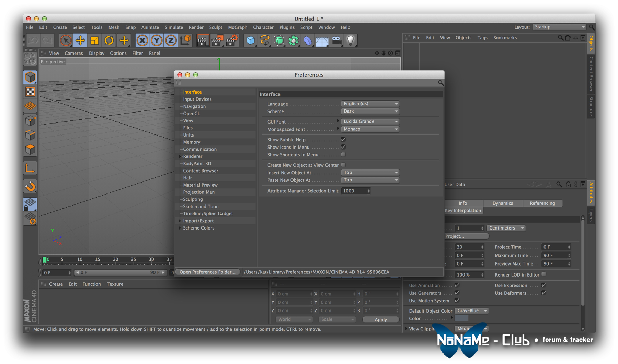Open the Floor environment objects icon
Viewport: 618px width, 364px height.
point(322,40)
